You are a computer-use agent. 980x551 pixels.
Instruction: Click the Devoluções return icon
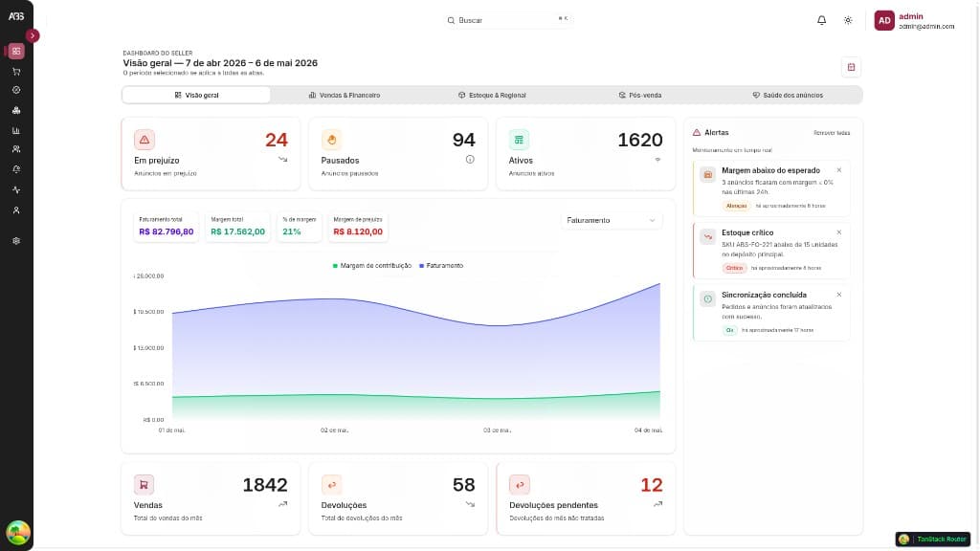pyautogui.click(x=331, y=484)
